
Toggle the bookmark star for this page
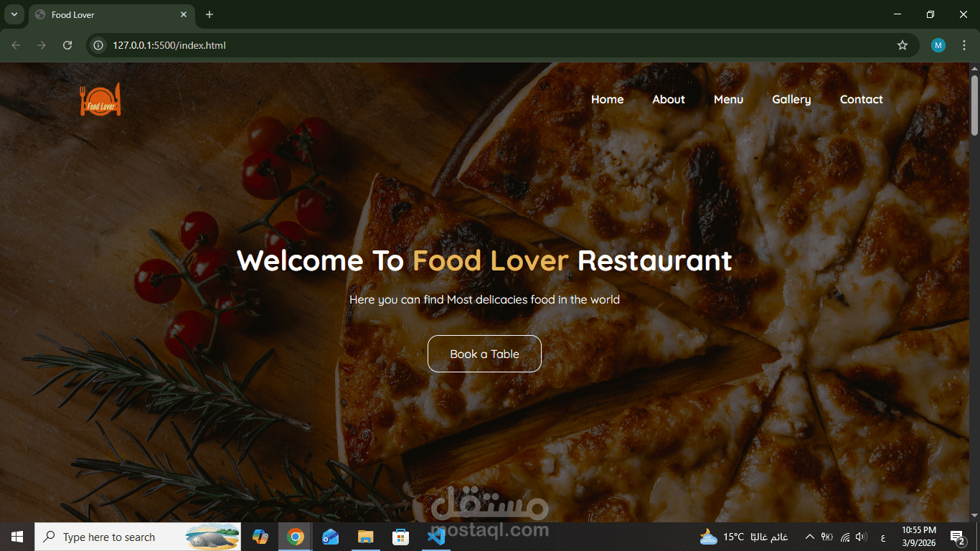coord(902,44)
